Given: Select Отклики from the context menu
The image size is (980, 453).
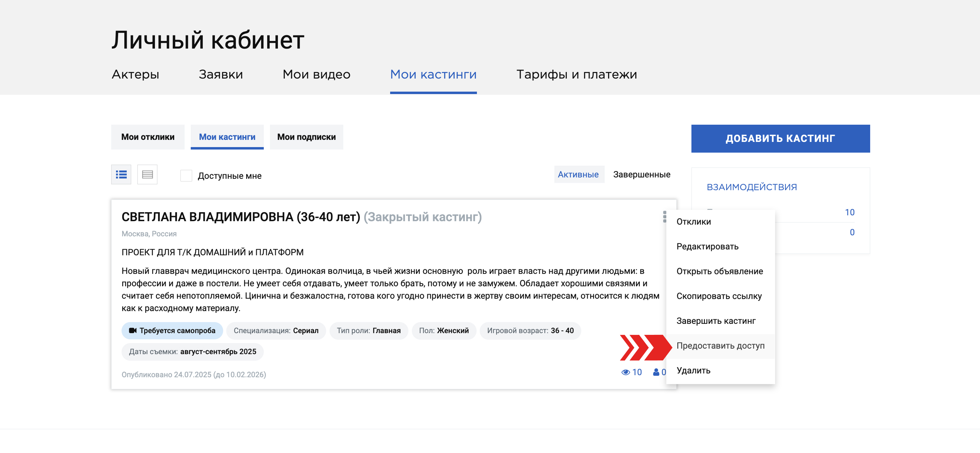Looking at the screenshot, I should (x=693, y=222).
